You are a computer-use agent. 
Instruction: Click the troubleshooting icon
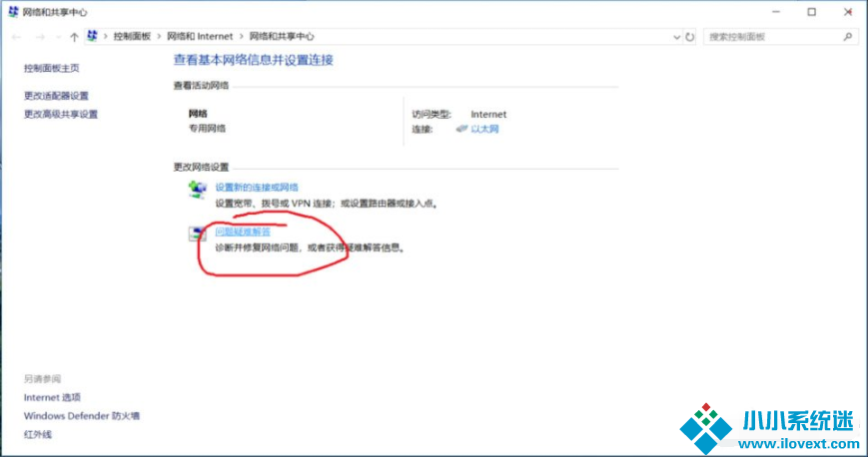(x=198, y=233)
